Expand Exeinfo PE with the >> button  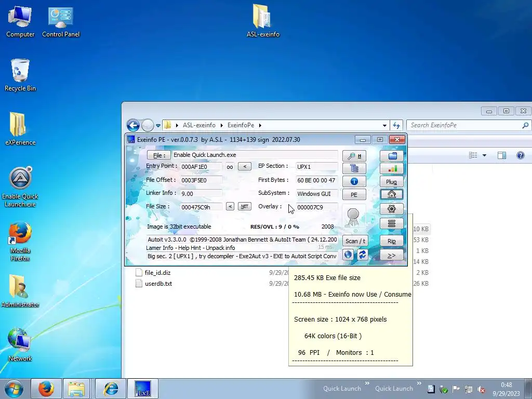[392, 255]
